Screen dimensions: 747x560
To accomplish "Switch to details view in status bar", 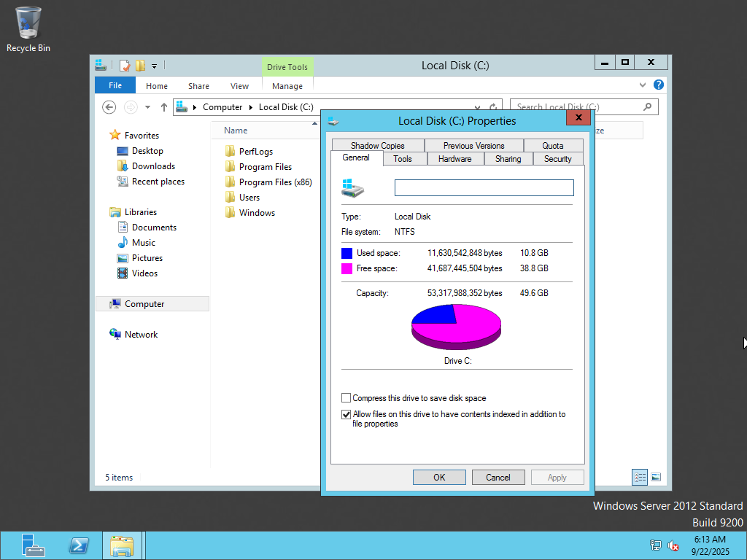I will [x=640, y=478].
